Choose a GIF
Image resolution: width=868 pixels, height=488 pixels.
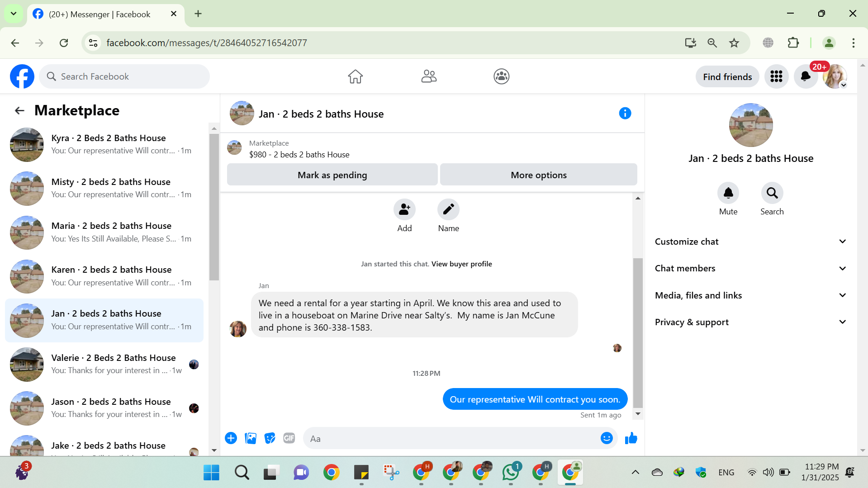click(289, 438)
